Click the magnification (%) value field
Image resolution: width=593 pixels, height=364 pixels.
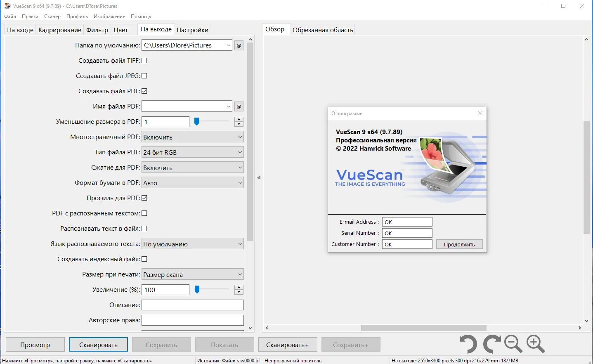[x=165, y=290]
